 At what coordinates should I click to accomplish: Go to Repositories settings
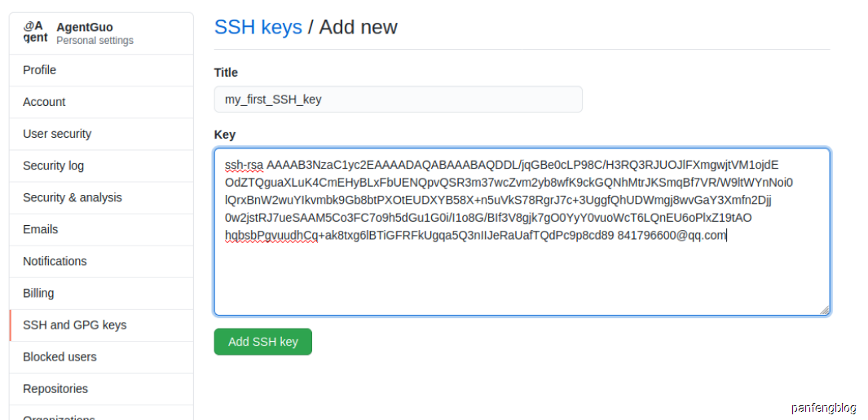(x=101, y=389)
